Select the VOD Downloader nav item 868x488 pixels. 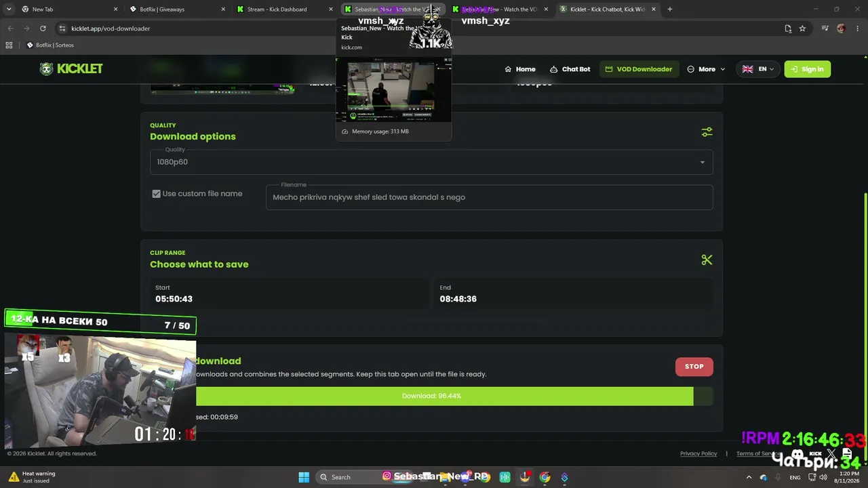(x=639, y=69)
